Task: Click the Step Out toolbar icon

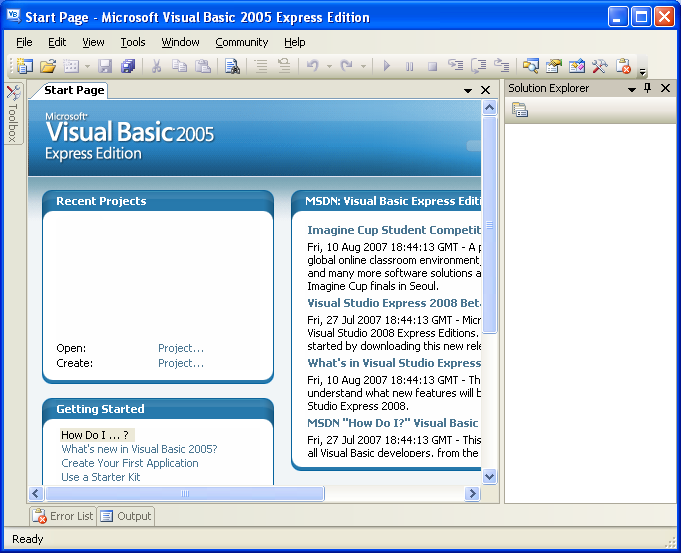Action: 502,66
